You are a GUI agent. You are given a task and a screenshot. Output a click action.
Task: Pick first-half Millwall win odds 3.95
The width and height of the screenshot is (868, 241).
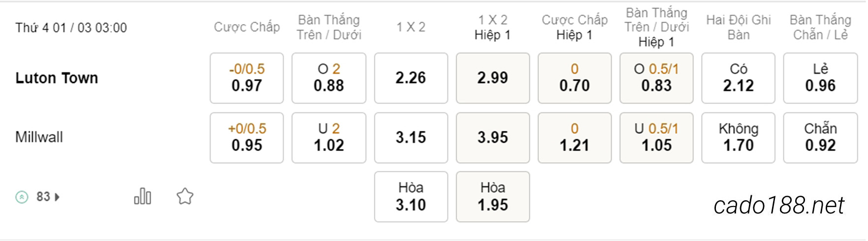493,137
